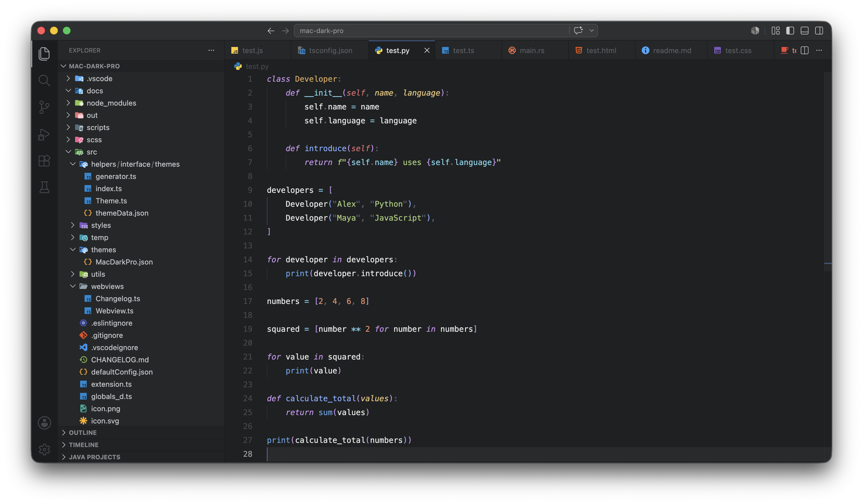Viewport: 863px width, 504px height.
Task: Switch to the test.ts tab
Action: coord(468,50)
